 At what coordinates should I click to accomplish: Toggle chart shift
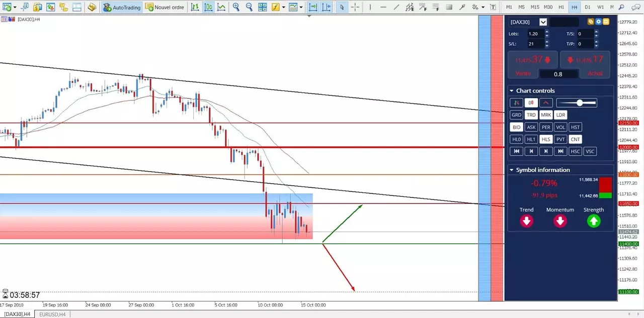[x=326, y=7]
